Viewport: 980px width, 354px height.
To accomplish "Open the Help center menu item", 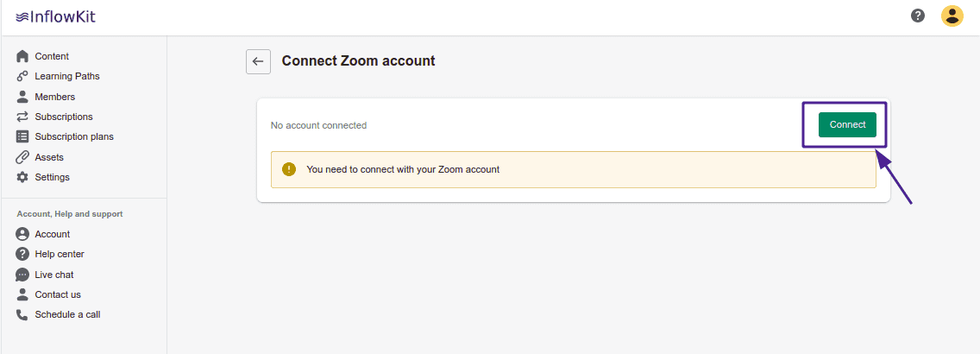I will [59, 254].
